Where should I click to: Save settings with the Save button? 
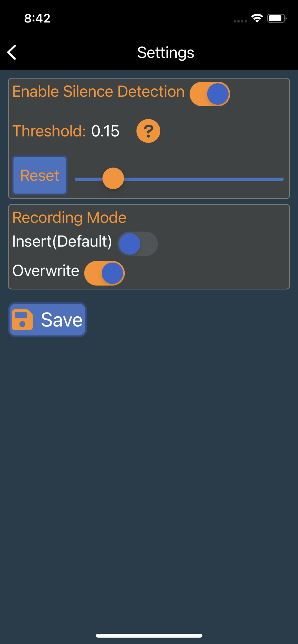[48, 320]
